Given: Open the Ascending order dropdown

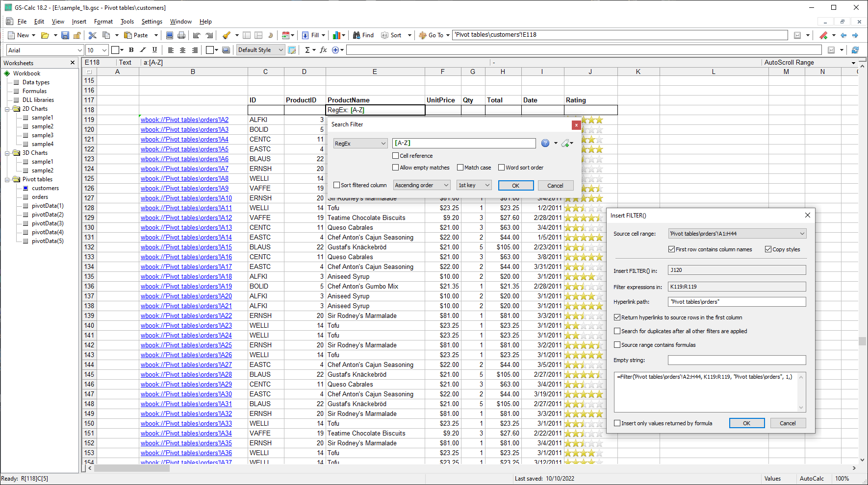Looking at the screenshot, I should coord(422,185).
